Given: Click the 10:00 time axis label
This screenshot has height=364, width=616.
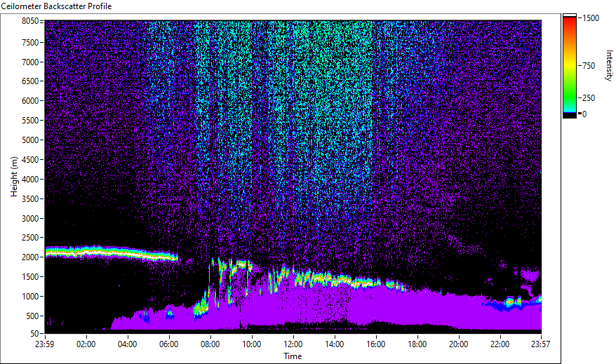Looking at the screenshot, I should (x=251, y=344).
